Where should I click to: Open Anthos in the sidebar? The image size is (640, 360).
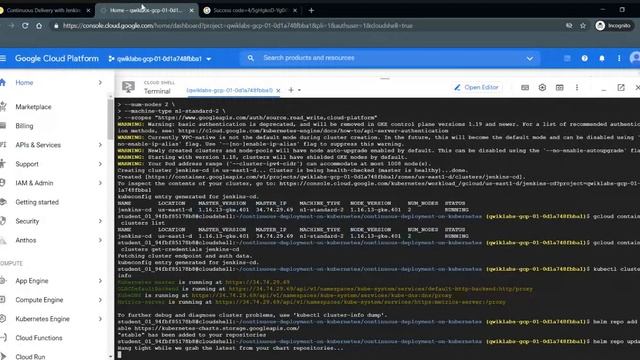[x=26, y=240]
